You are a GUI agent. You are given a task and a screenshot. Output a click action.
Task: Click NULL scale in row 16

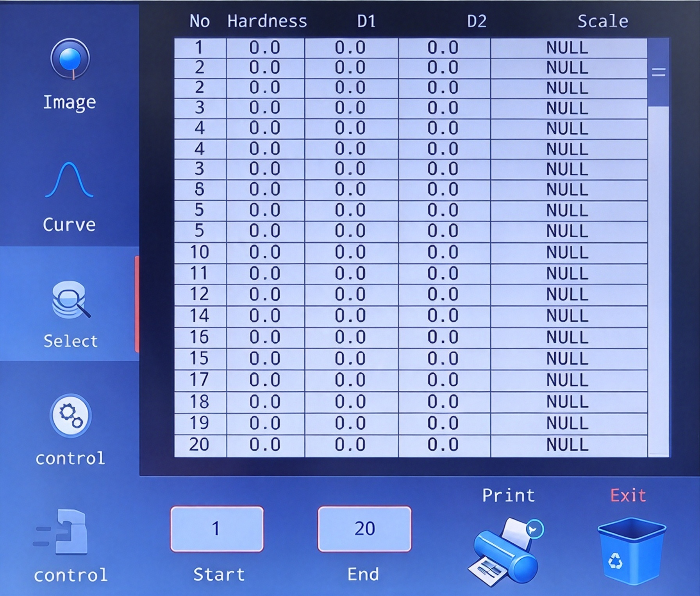pos(568,338)
